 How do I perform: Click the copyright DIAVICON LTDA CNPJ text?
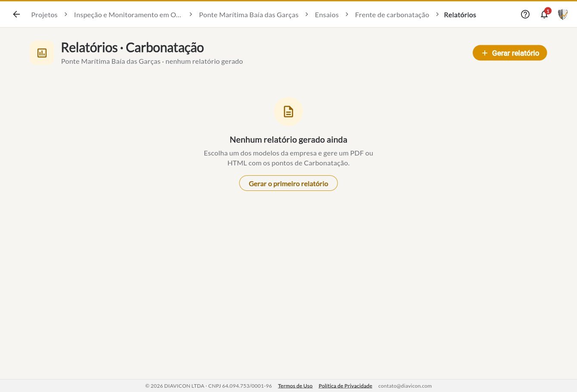[x=209, y=386]
